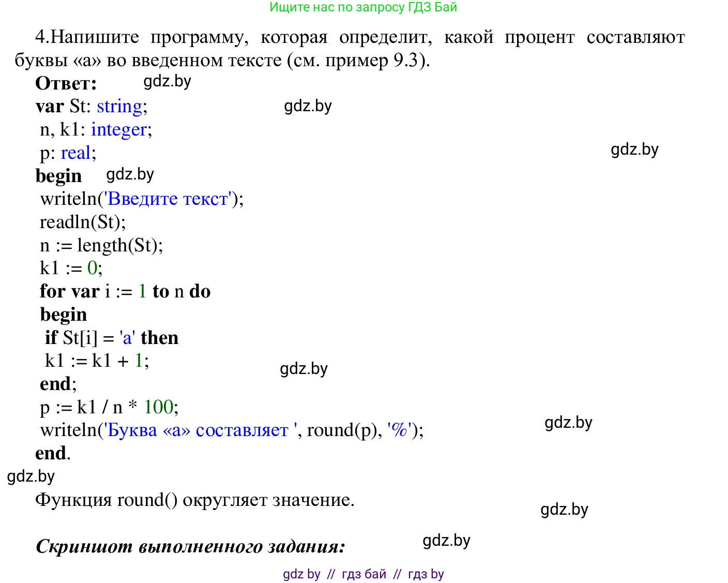The width and height of the screenshot is (728, 583).
Task: Click the final line 'end.'
Action: [x=53, y=453]
